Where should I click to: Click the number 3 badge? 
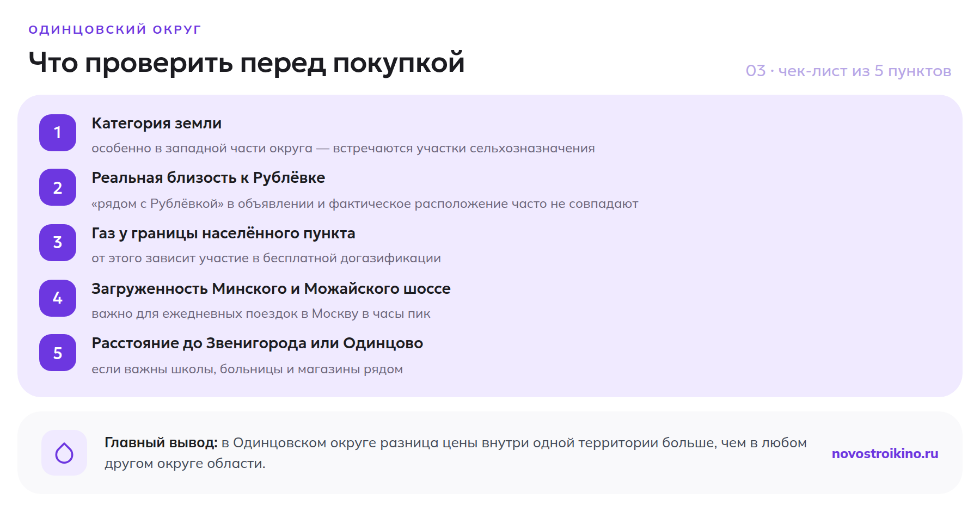[x=58, y=243]
